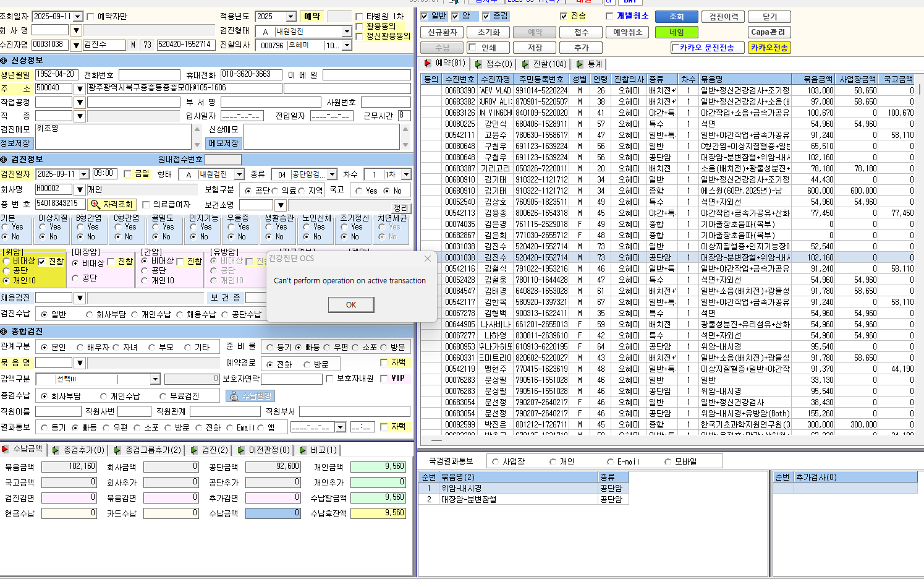Switch to 진찰(104) flag tab
924x579 pixels.
coord(544,64)
